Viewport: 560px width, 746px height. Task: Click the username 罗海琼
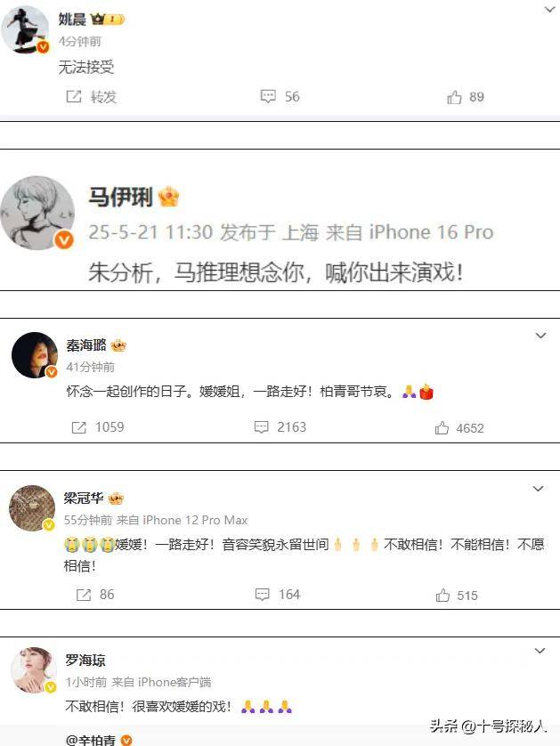tap(85, 660)
